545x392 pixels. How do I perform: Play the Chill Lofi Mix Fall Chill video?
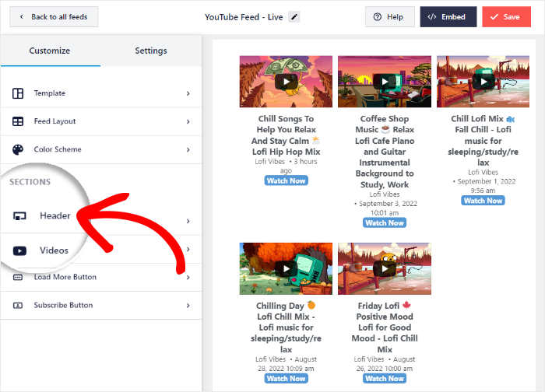click(483, 82)
